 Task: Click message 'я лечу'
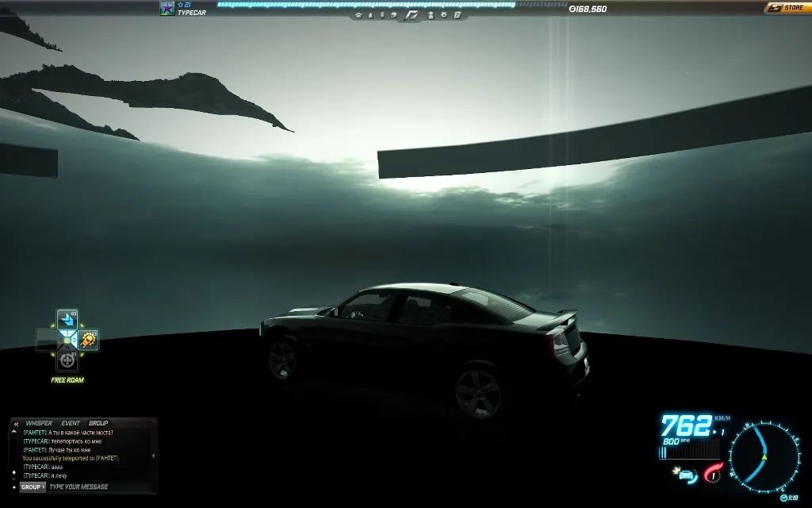59,475
